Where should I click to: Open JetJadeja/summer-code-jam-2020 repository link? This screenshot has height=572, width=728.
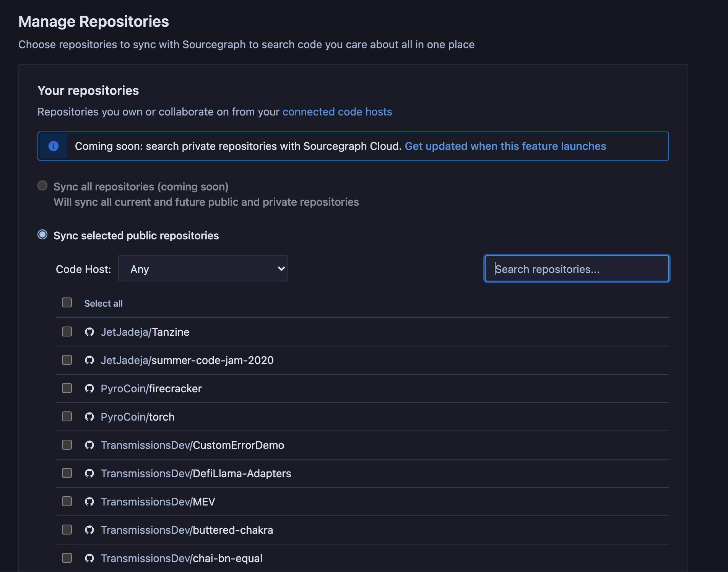tap(187, 360)
